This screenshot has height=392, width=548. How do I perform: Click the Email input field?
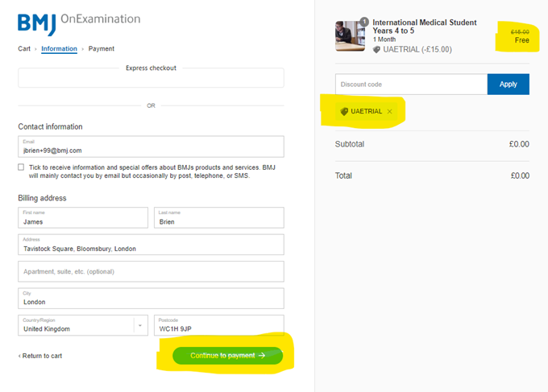click(x=151, y=146)
